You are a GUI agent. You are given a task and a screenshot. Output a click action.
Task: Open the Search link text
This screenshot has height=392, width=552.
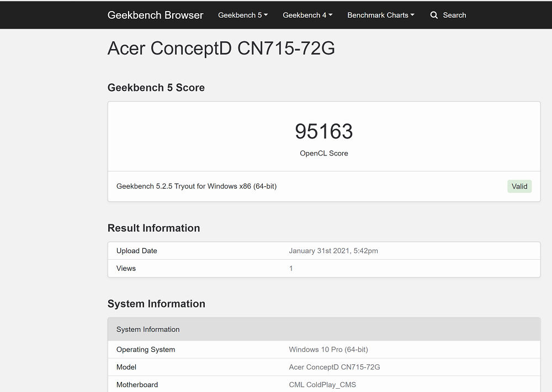tap(454, 15)
